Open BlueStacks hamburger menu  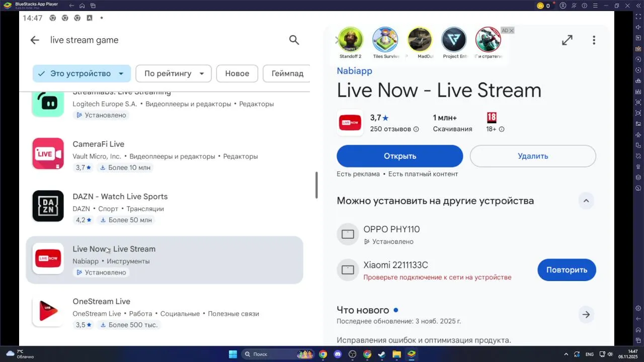(x=595, y=6)
